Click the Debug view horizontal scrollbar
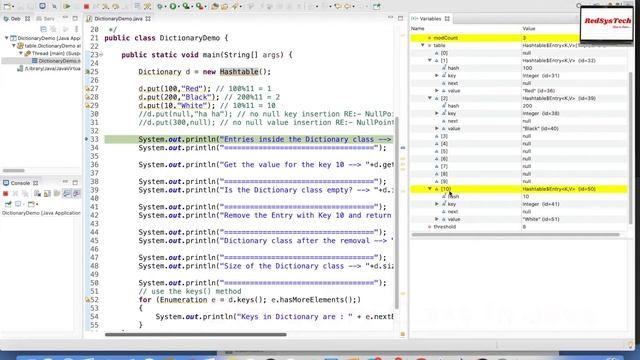 14,171
